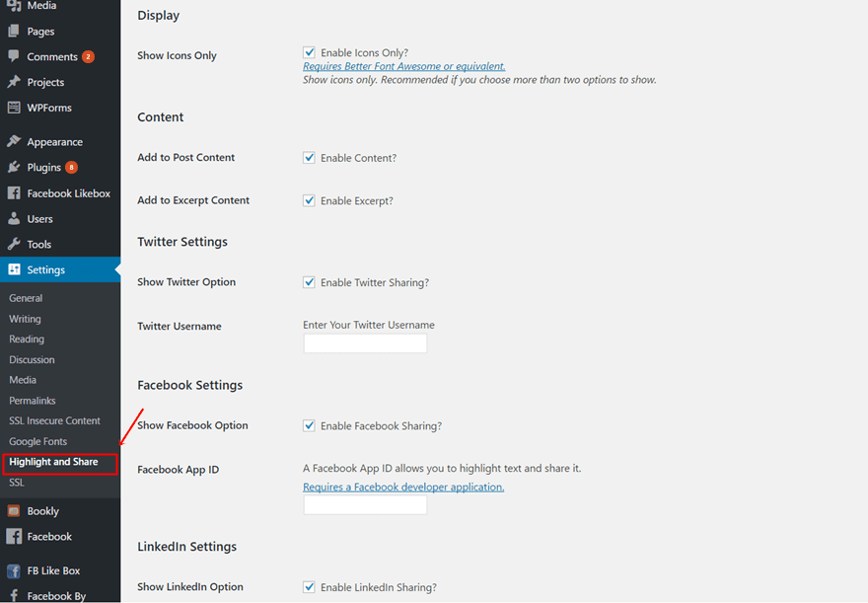Focus the Facebook App ID input box
Viewport: 868px width, 603px height.
click(x=365, y=505)
